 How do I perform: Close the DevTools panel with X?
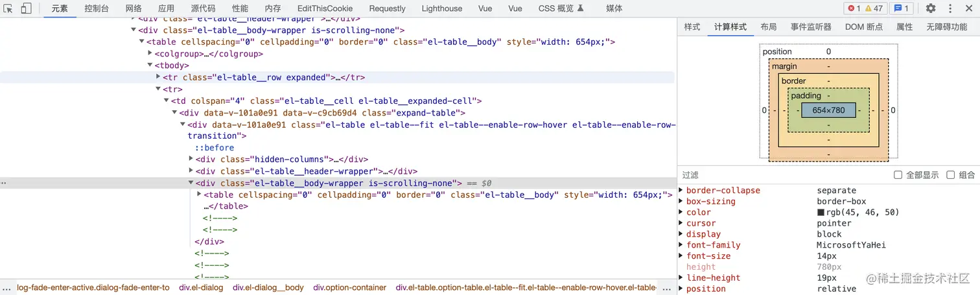coord(968,8)
